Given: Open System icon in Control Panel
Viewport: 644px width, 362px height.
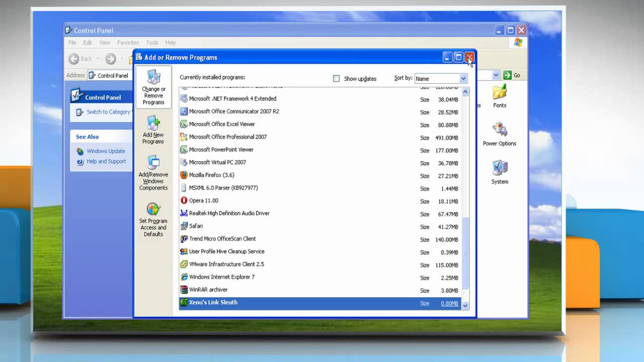Looking at the screenshot, I should 500,172.
